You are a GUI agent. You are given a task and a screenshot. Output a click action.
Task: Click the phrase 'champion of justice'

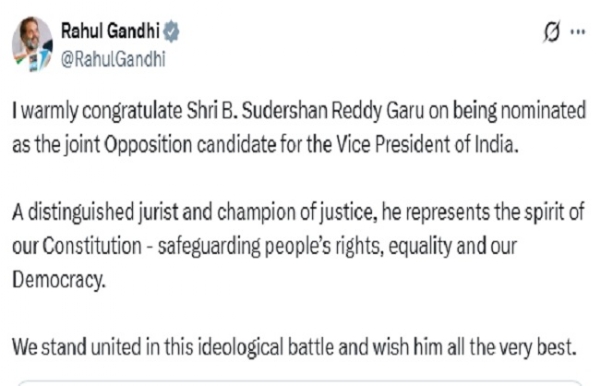click(x=297, y=212)
